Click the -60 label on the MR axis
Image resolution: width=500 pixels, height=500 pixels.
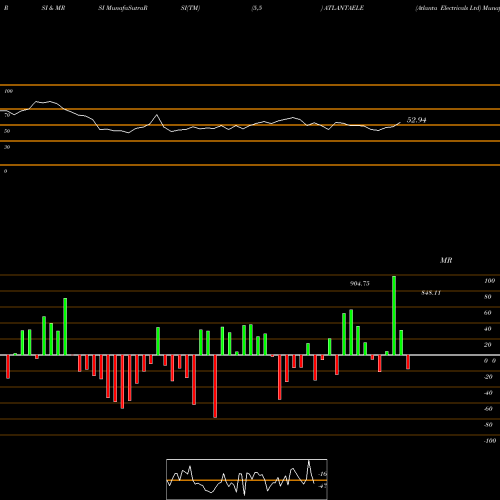point(488,409)
